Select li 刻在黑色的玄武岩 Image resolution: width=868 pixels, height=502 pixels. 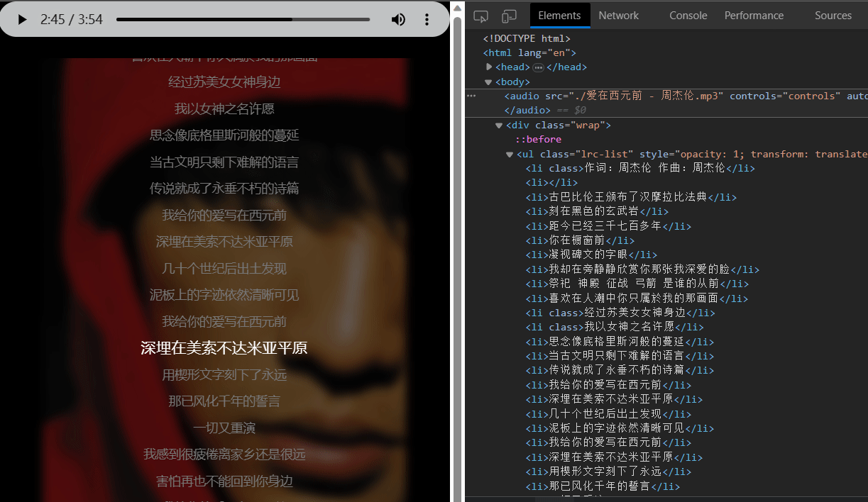(x=597, y=211)
